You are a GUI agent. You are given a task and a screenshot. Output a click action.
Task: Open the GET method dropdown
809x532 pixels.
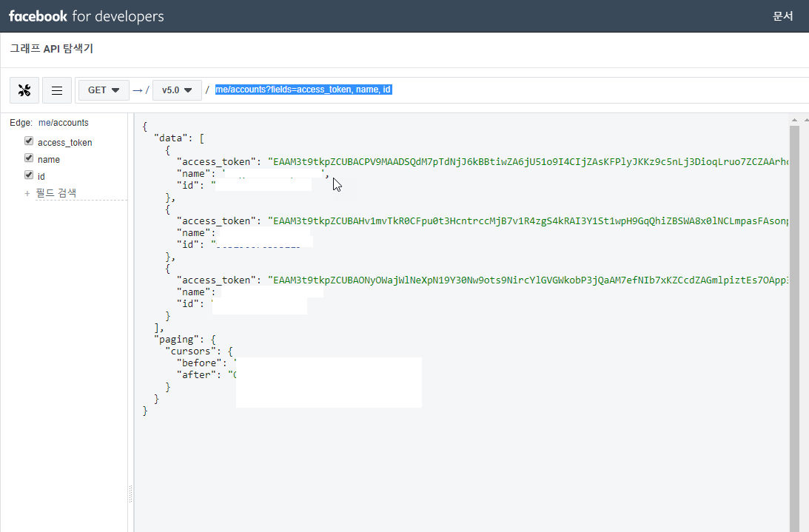[104, 90]
